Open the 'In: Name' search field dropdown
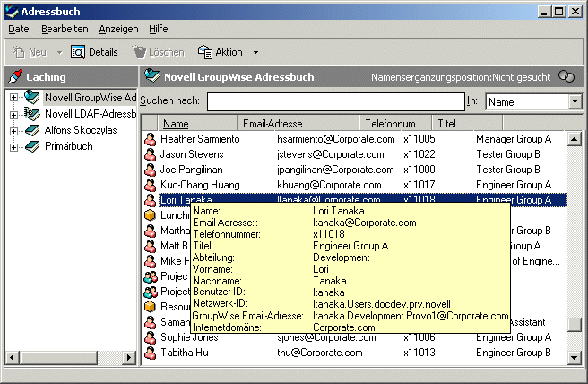This screenshot has width=588, height=384. click(x=575, y=102)
